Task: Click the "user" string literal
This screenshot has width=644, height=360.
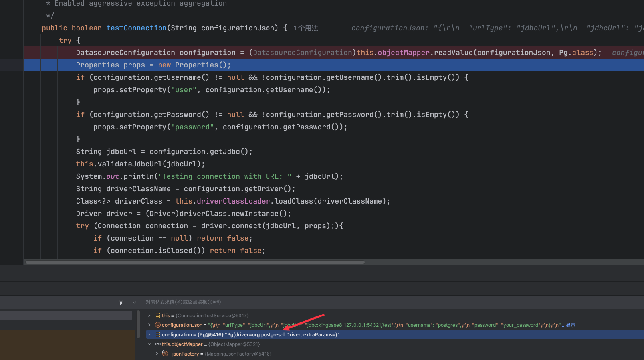Action: click(x=184, y=90)
